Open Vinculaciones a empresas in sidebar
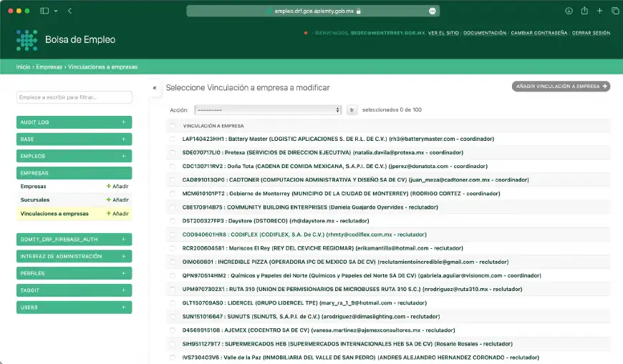This screenshot has width=623, height=364. pyautogui.click(x=54, y=214)
